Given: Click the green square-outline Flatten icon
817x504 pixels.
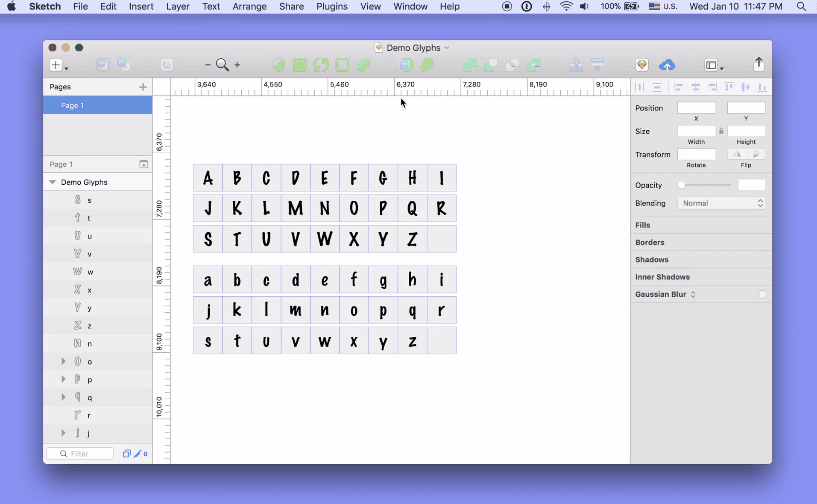Looking at the screenshot, I should pyautogui.click(x=342, y=65).
